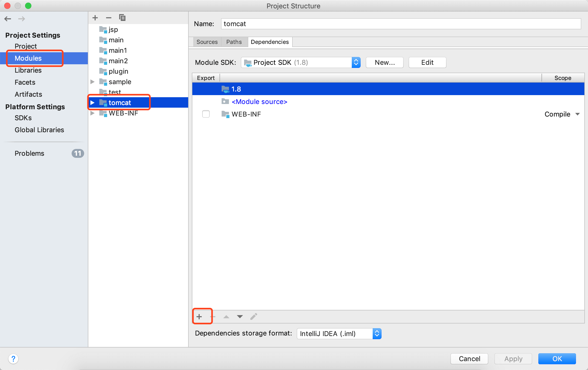Click the New... SDK button

(384, 62)
